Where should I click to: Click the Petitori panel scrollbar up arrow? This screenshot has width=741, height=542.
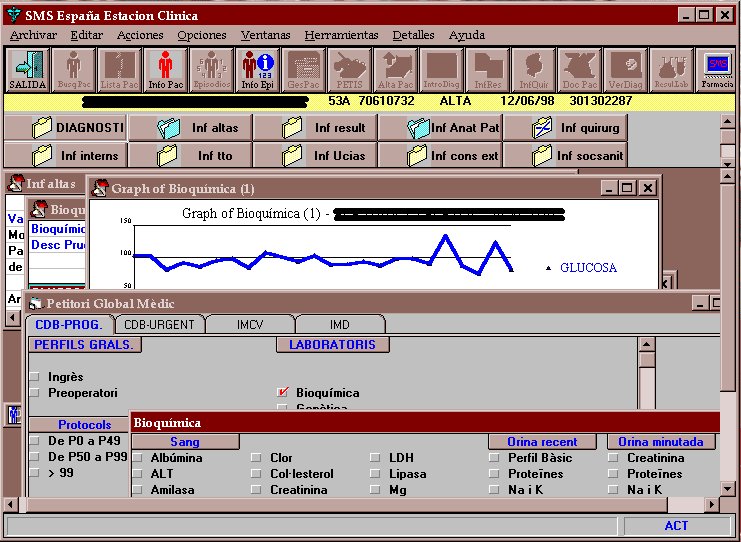click(x=647, y=344)
